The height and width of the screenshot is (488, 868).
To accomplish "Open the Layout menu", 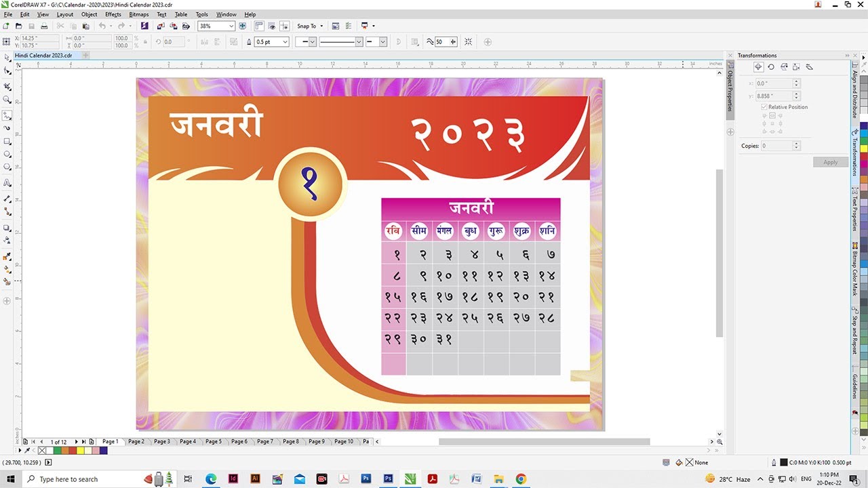I will [65, 14].
